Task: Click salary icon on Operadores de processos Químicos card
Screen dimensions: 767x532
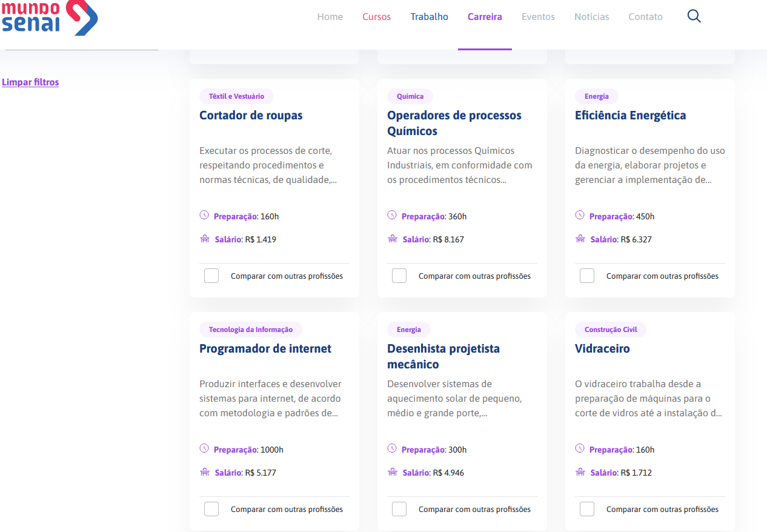Action: tap(392, 239)
